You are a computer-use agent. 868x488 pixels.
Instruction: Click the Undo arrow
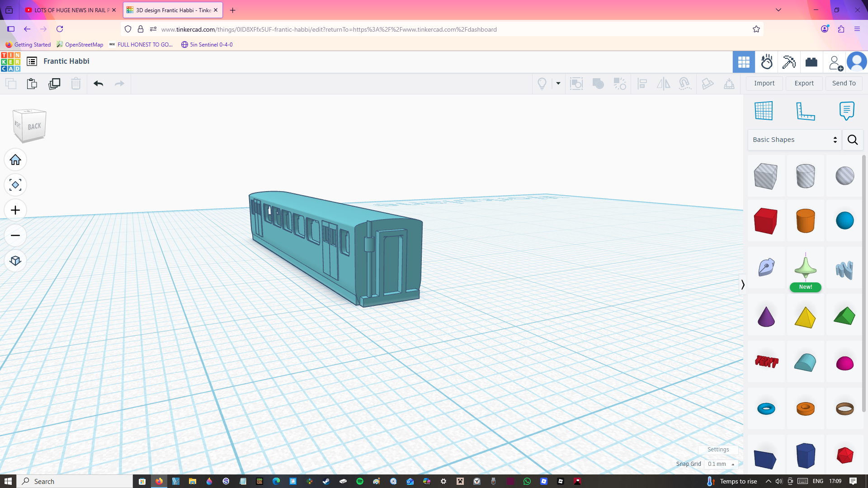pyautogui.click(x=98, y=84)
